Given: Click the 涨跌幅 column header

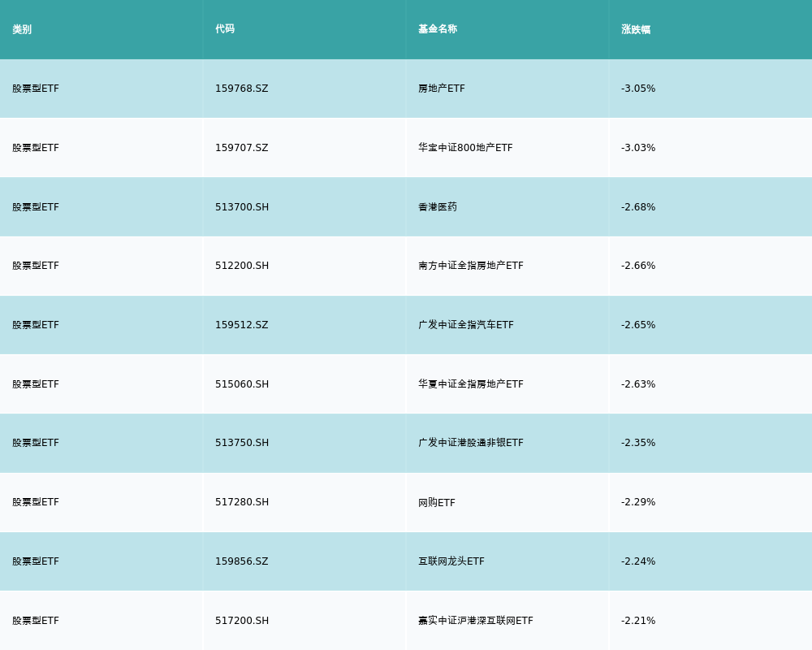Looking at the screenshot, I should point(636,29).
